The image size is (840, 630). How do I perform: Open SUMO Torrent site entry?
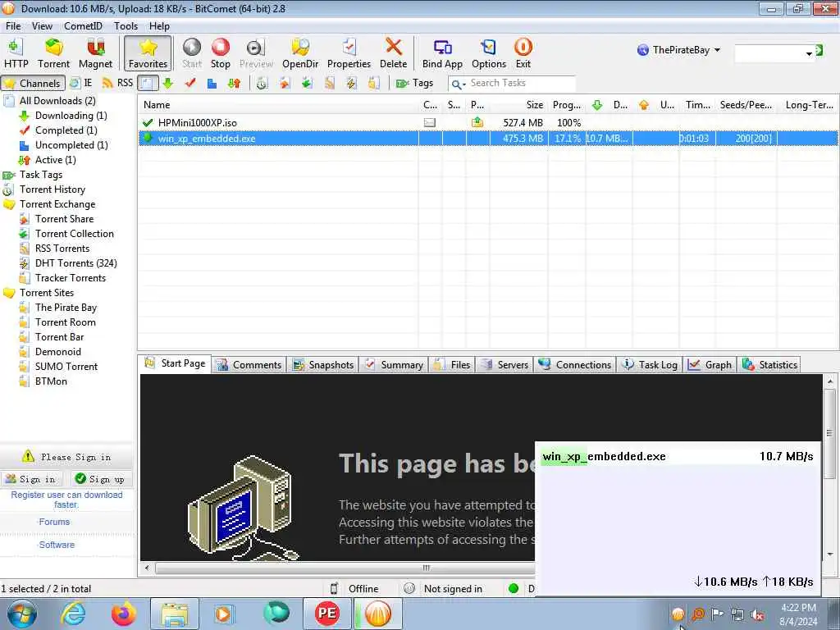coord(66,367)
